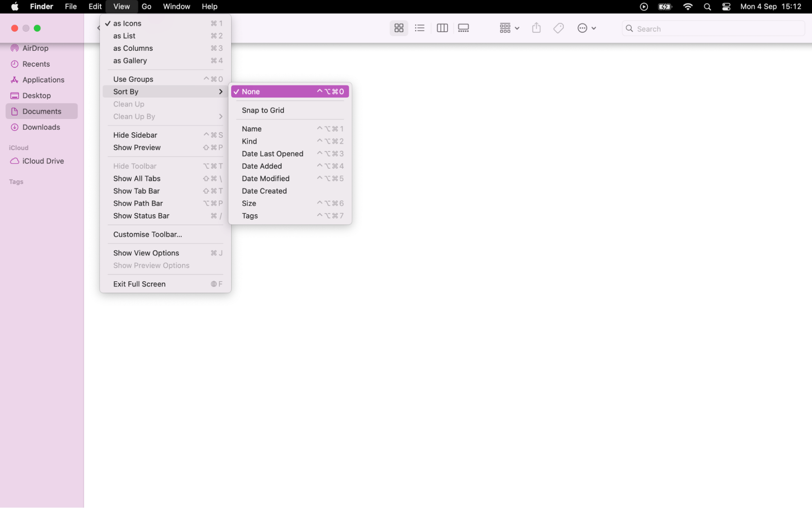Click the Documents sidebar icon
The width and height of the screenshot is (812, 508).
15,111
